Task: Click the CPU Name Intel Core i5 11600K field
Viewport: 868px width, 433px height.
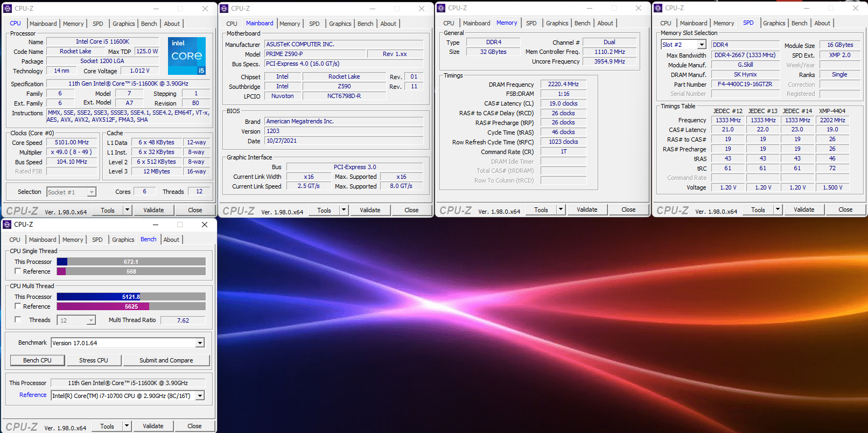Action: pos(102,41)
